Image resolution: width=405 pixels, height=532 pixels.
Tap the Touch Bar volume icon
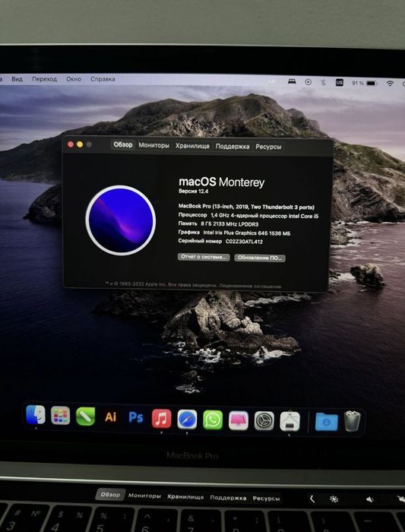(370, 499)
